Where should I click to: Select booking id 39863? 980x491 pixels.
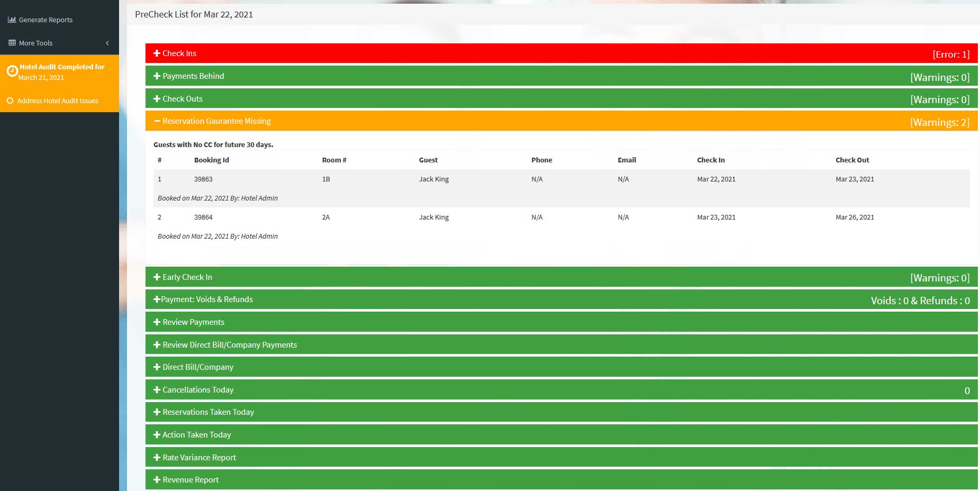(x=203, y=179)
